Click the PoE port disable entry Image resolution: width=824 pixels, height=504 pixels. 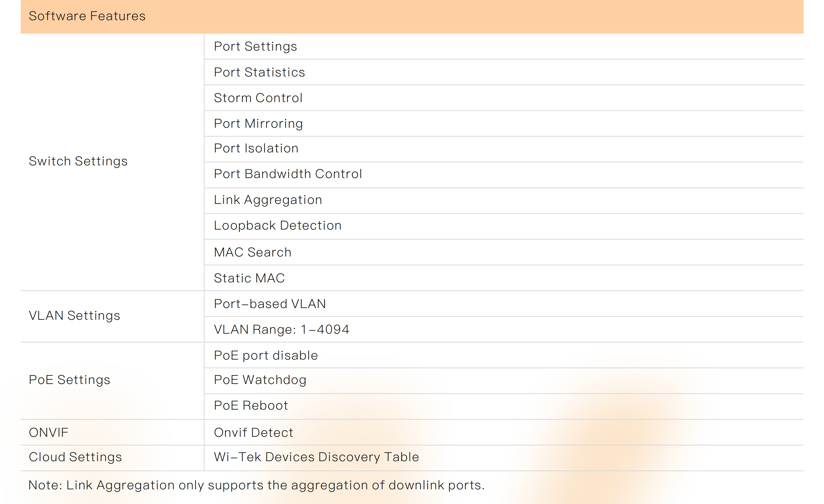point(266,355)
